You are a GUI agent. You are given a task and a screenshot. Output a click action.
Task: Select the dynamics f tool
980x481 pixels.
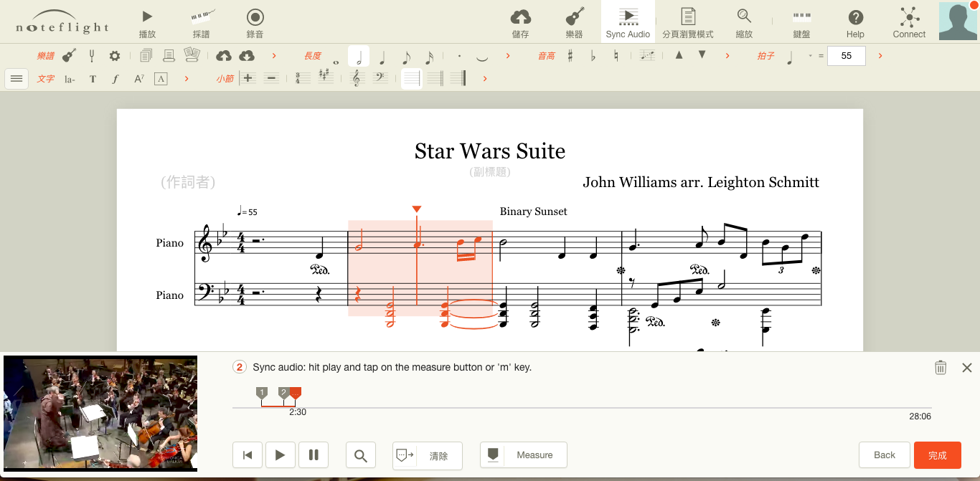coord(116,79)
